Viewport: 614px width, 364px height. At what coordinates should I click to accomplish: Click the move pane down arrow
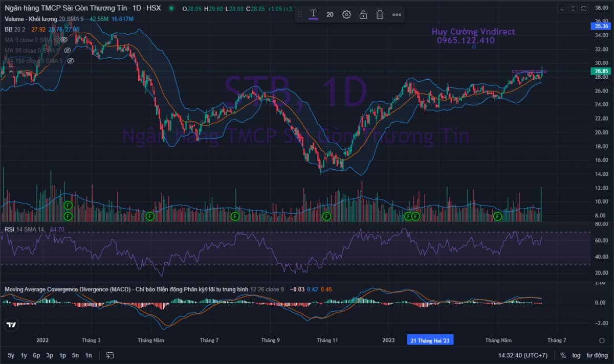(562, 8)
